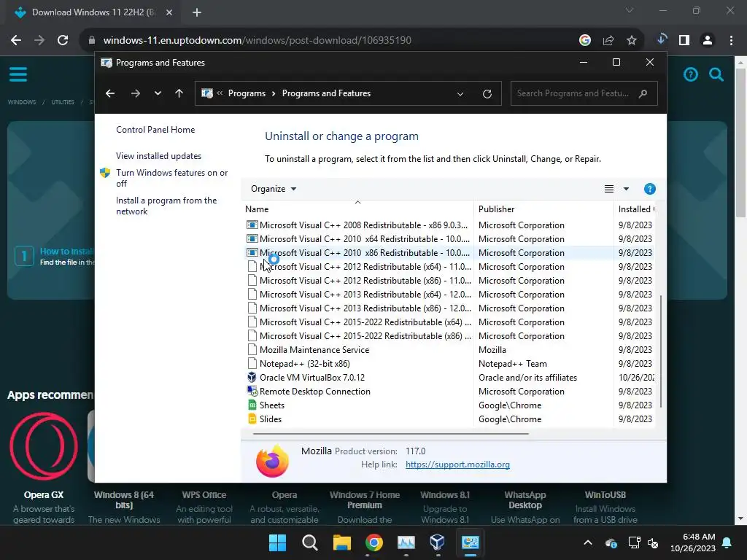The image size is (747, 560).
Task: Open VirtualBox from taskbar
Action: pos(437,542)
